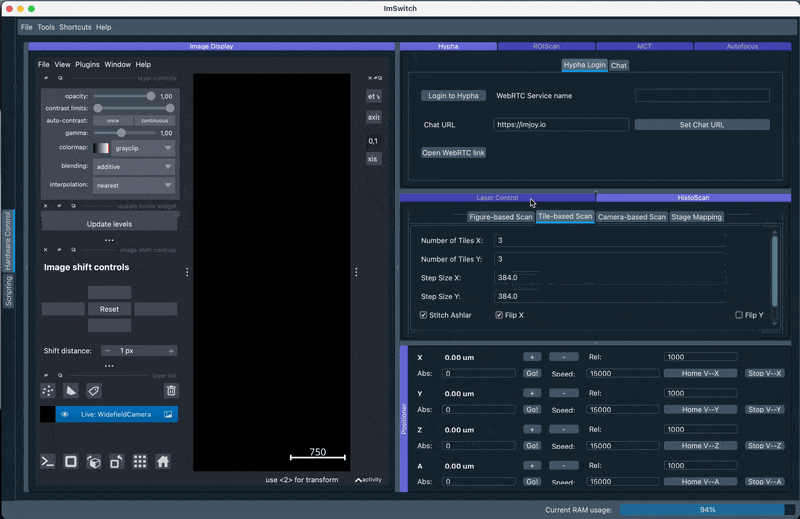Enable the Flip Y checkbox
The image size is (800, 519).
click(x=739, y=315)
